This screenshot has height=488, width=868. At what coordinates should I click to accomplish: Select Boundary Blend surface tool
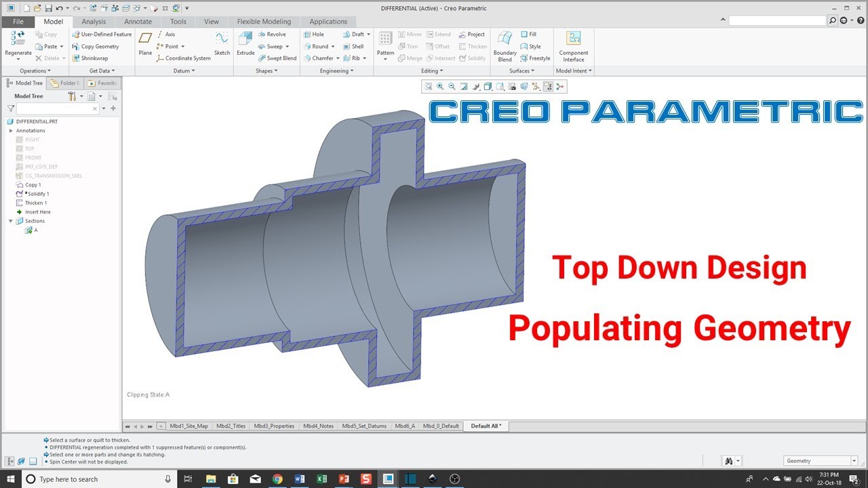tap(505, 46)
